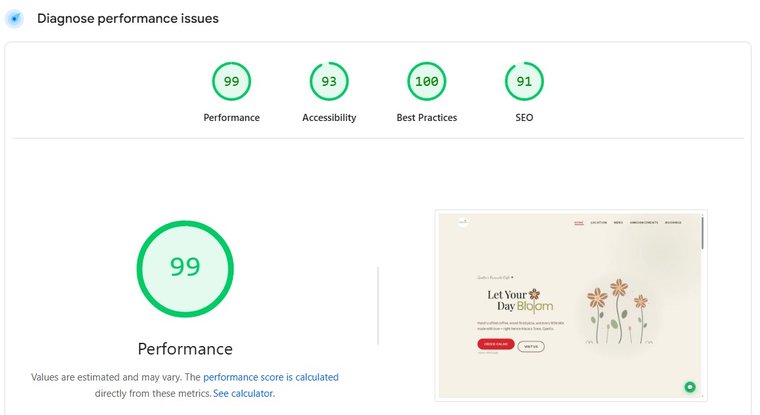Click the round logo in screenshot header
This screenshot has height=415, width=760.
(463, 223)
